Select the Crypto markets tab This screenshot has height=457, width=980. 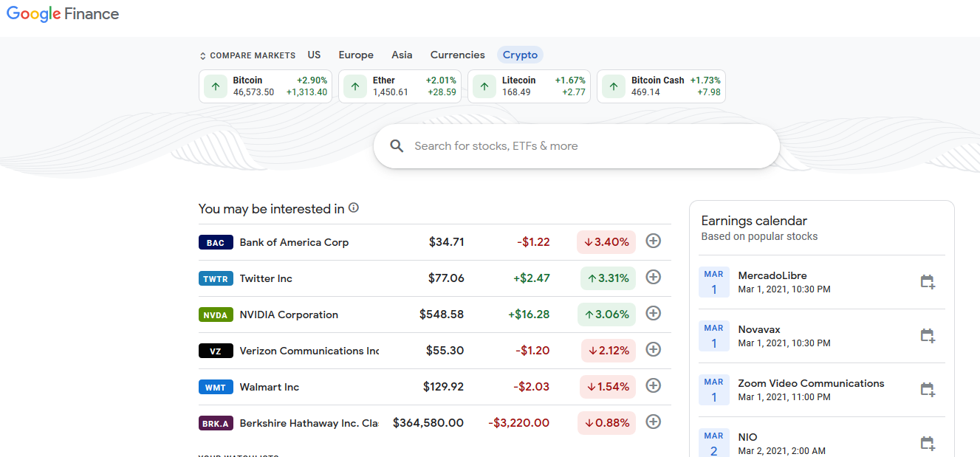pos(520,55)
